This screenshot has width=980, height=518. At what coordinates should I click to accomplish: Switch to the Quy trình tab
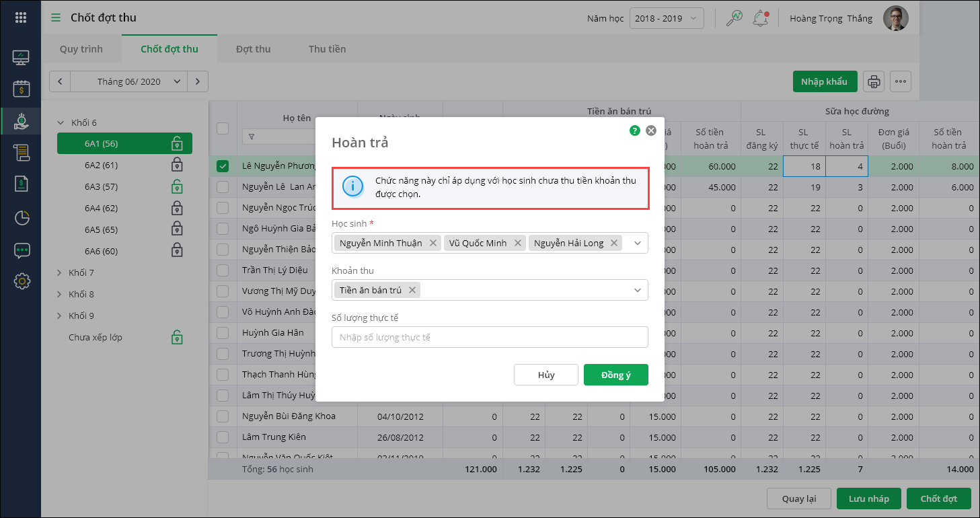pos(81,49)
